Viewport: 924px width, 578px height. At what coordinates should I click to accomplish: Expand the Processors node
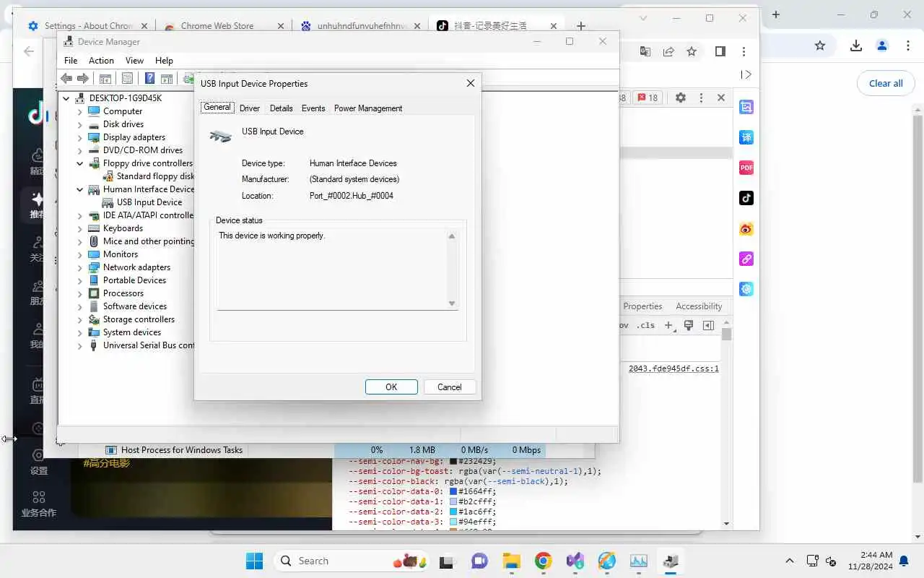pyautogui.click(x=80, y=293)
